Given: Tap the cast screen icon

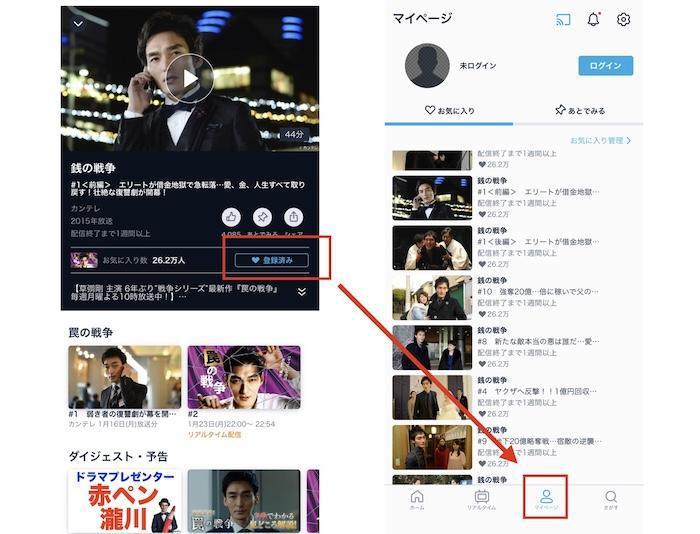Looking at the screenshot, I should coord(563,20).
